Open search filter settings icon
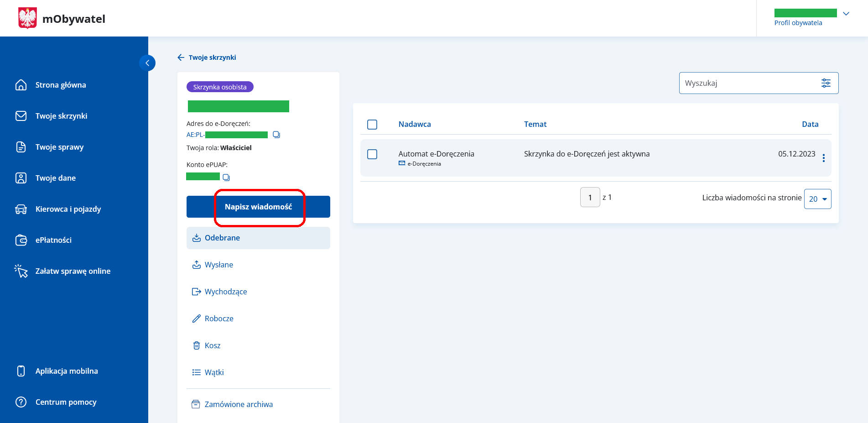This screenshot has width=868, height=423. coord(826,83)
